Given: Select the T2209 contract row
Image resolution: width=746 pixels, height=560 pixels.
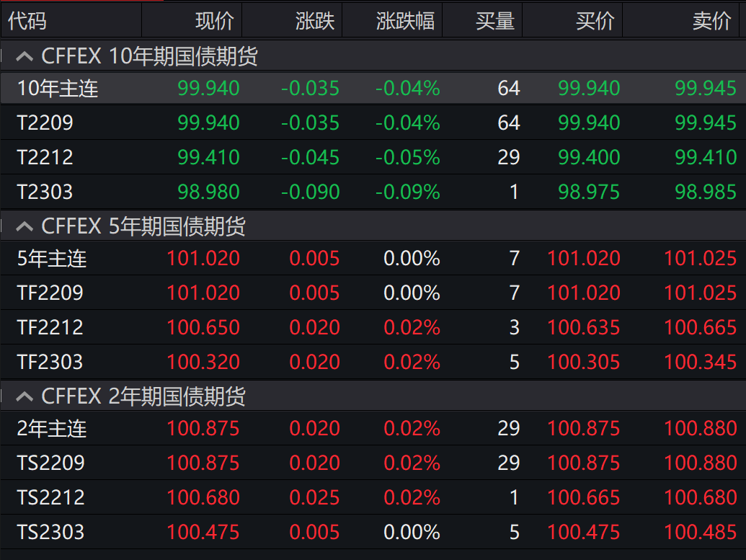Looking at the screenshot, I should click(x=45, y=123).
